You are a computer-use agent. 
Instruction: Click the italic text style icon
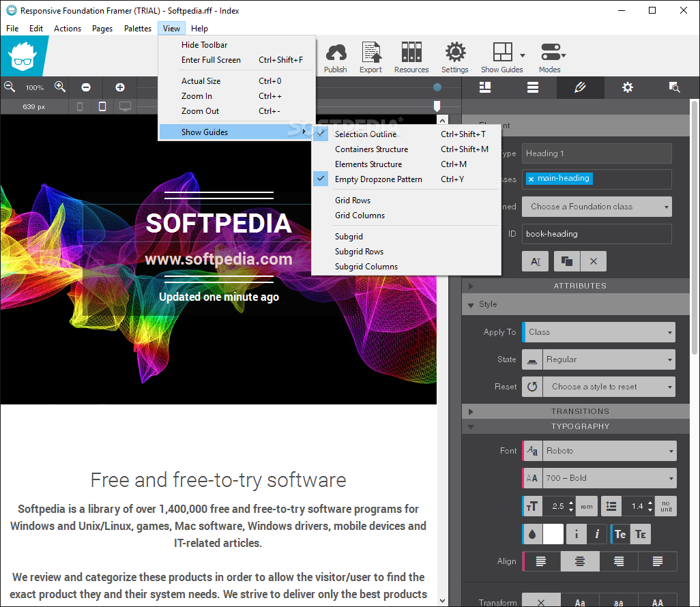(597, 534)
